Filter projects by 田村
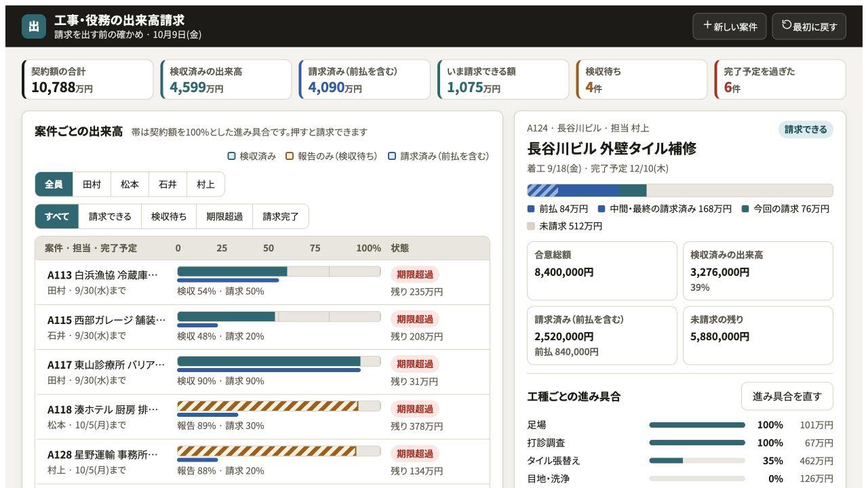 click(x=92, y=184)
